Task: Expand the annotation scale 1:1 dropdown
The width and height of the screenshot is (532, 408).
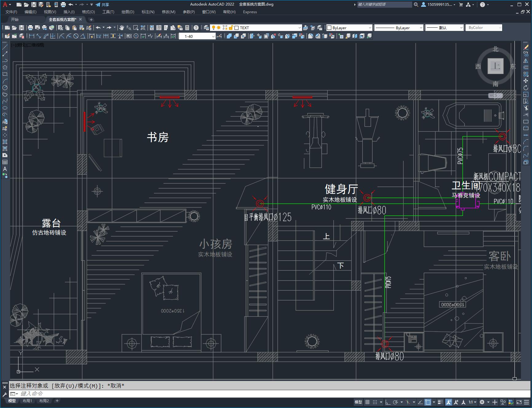Action: coord(473,402)
